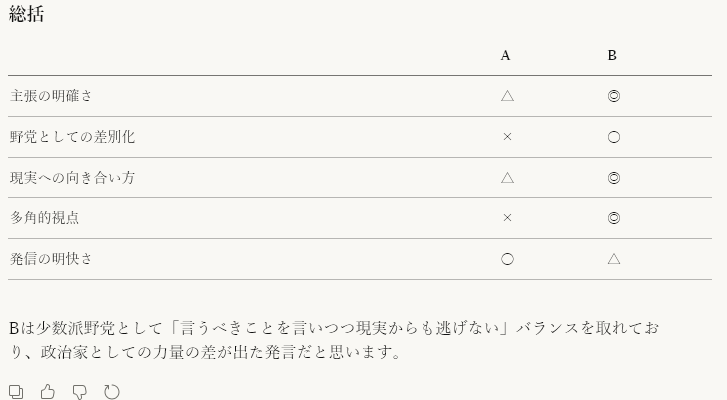Click the thumbs up icon
The width and height of the screenshot is (727, 400).
(48, 392)
